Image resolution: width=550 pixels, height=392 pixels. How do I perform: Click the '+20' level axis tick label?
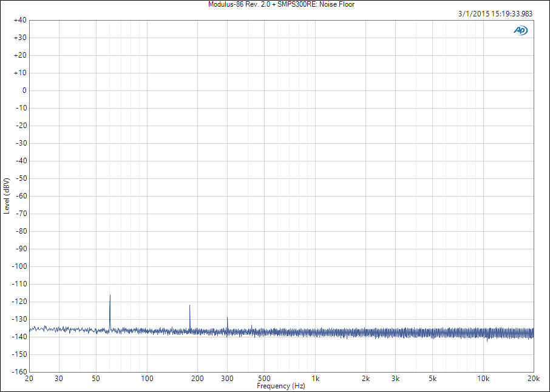click(x=21, y=55)
